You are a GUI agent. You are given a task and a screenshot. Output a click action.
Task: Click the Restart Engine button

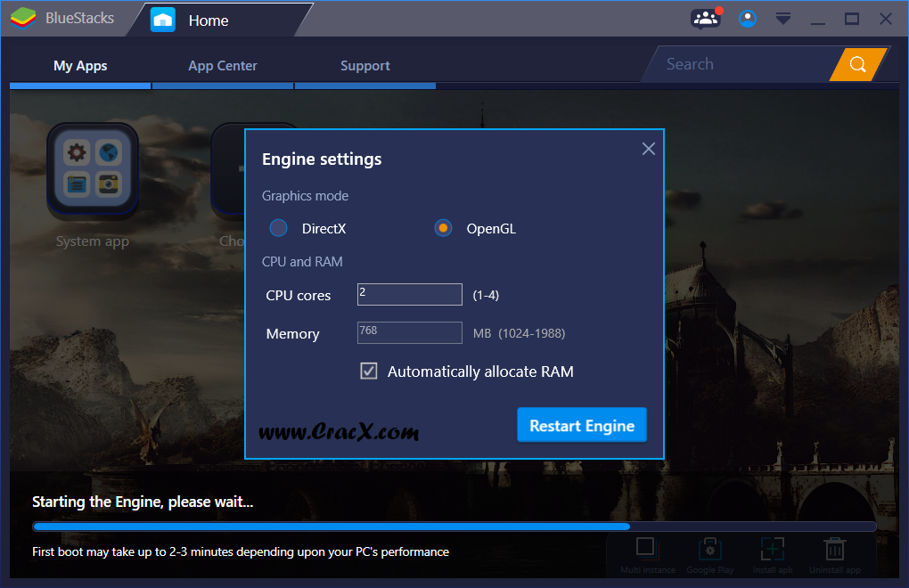(x=582, y=425)
